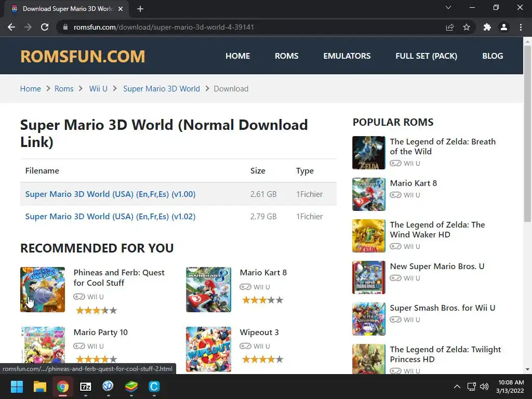Viewport: 532px width, 399px height.
Task: Open File Explorer from the taskbar
Action: tap(39, 387)
